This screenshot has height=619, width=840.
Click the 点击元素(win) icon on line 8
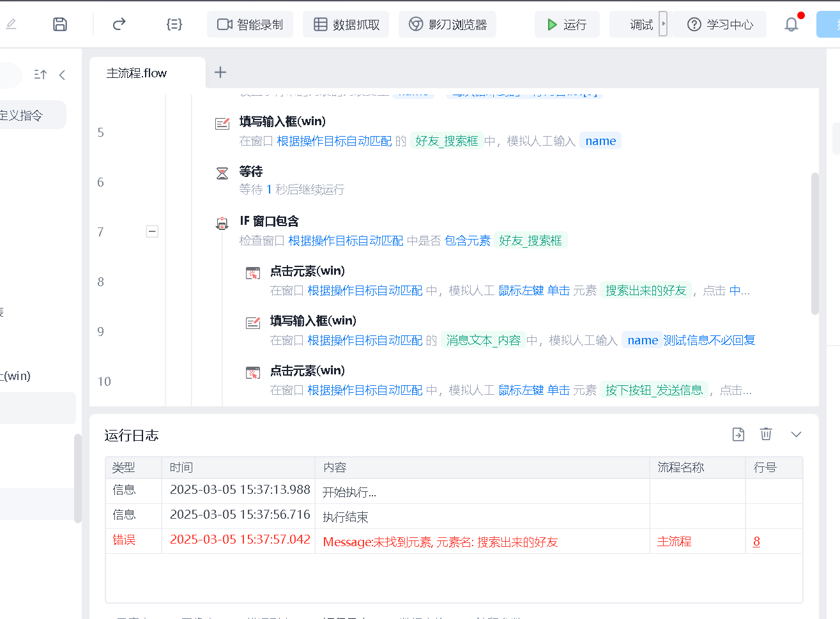click(253, 273)
